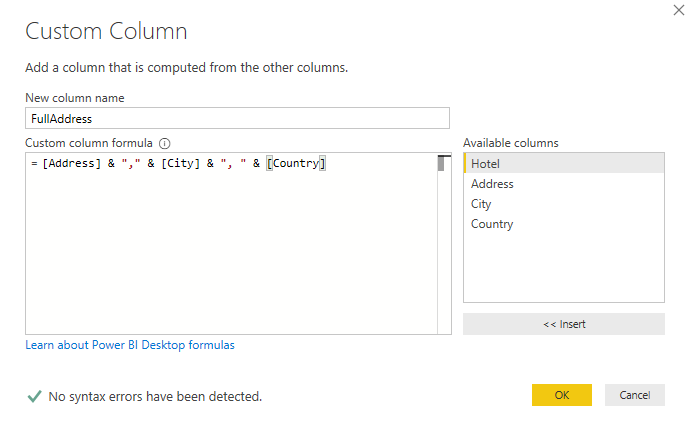Viewport: 690px width, 432px height.
Task: Click the info icon beside Custom column formula
Action: 165,143
